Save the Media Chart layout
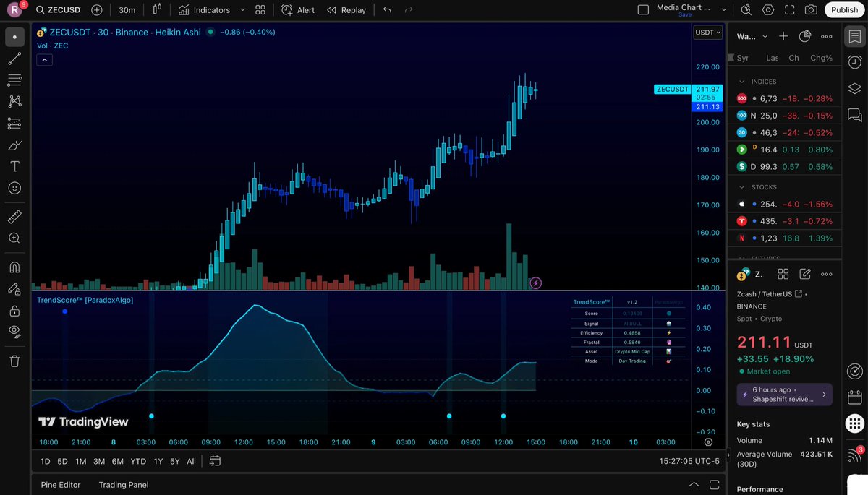Screen dimensions: 868x495 coord(684,14)
